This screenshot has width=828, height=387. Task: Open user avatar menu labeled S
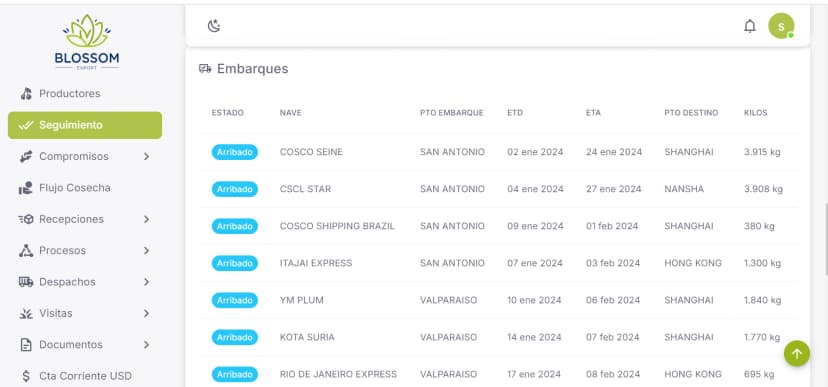tap(781, 26)
